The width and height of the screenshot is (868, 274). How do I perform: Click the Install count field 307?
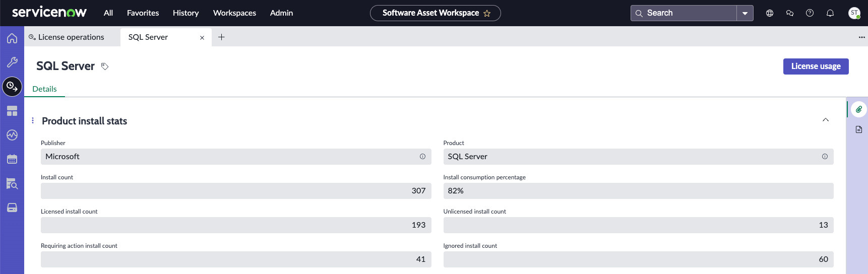click(236, 191)
